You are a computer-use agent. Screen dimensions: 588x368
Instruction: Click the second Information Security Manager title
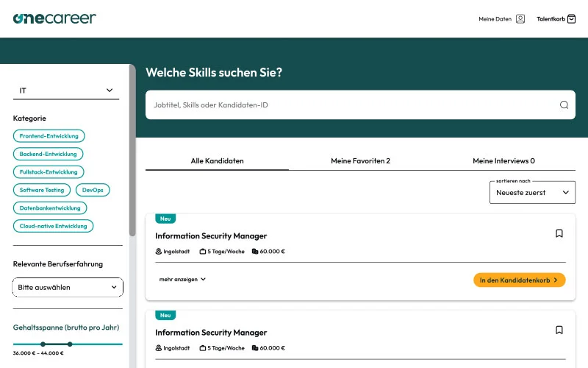[211, 333]
